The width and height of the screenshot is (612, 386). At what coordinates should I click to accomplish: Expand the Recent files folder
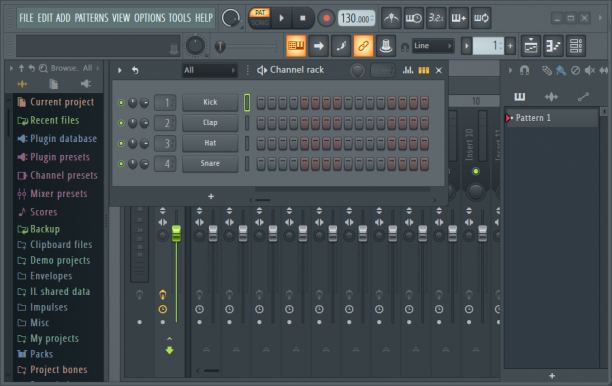(x=48, y=120)
